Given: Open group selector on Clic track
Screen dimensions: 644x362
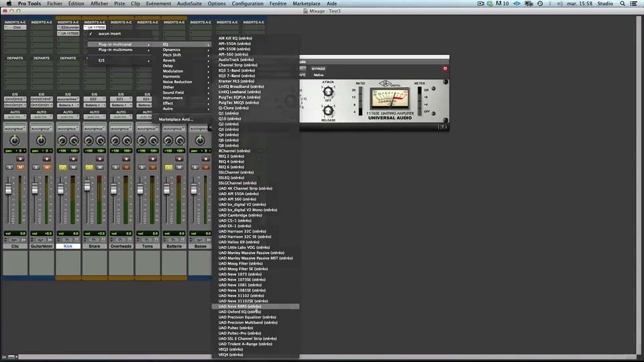Looking at the screenshot, I should [x=15, y=129].
